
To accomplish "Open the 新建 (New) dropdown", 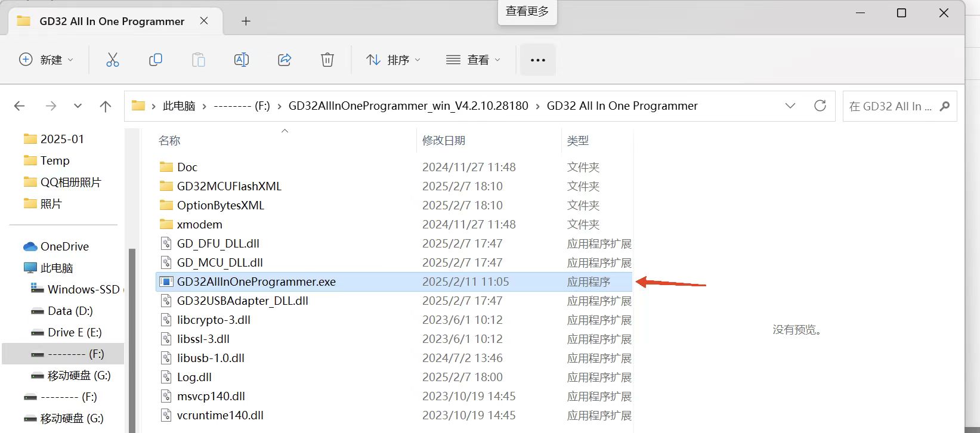I will pyautogui.click(x=47, y=60).
